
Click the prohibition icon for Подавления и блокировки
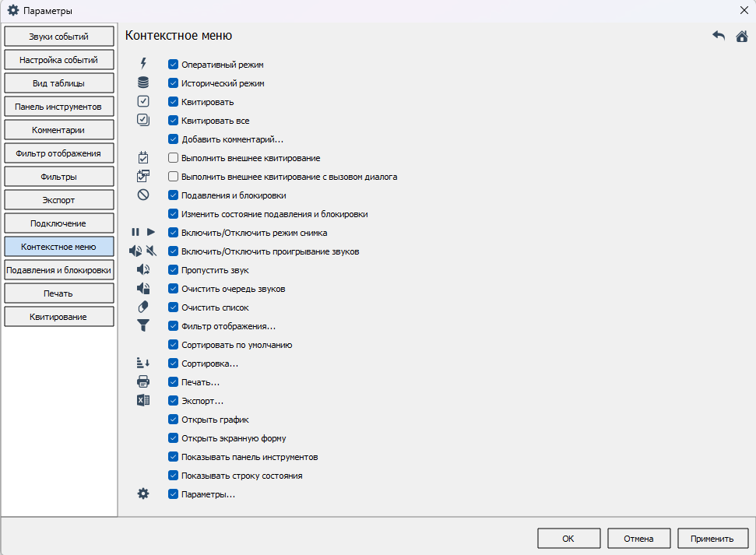[142, 195]
